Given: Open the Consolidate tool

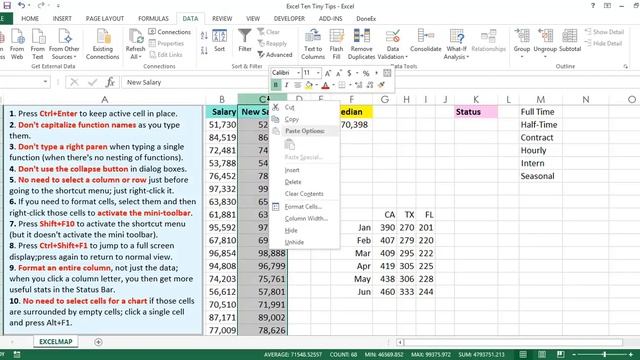Looking at the screenshot, I should click(x=426, y=41).
